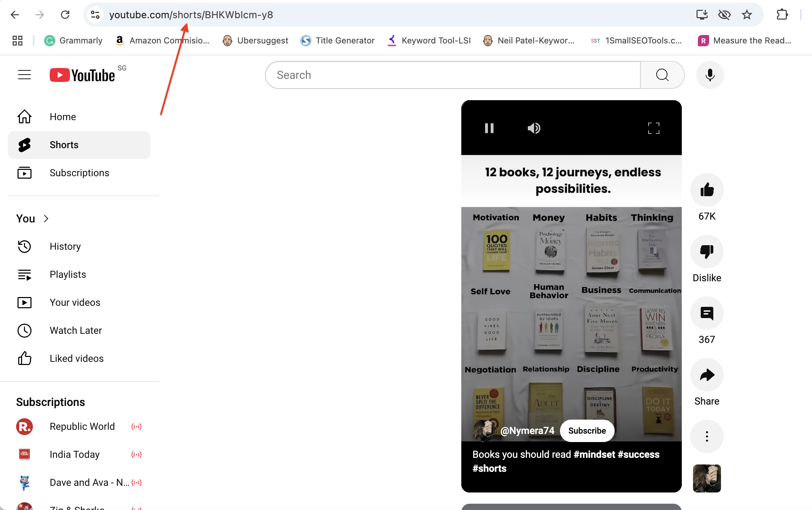The height and width of the screenshot is (510, 812).
Task: Mute the short's audio
Action: pos(534,128)
